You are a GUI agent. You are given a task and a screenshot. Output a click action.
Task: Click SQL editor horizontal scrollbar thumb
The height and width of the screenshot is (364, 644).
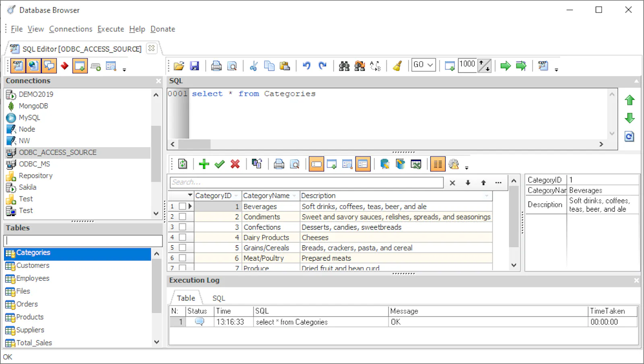point(194,144)
